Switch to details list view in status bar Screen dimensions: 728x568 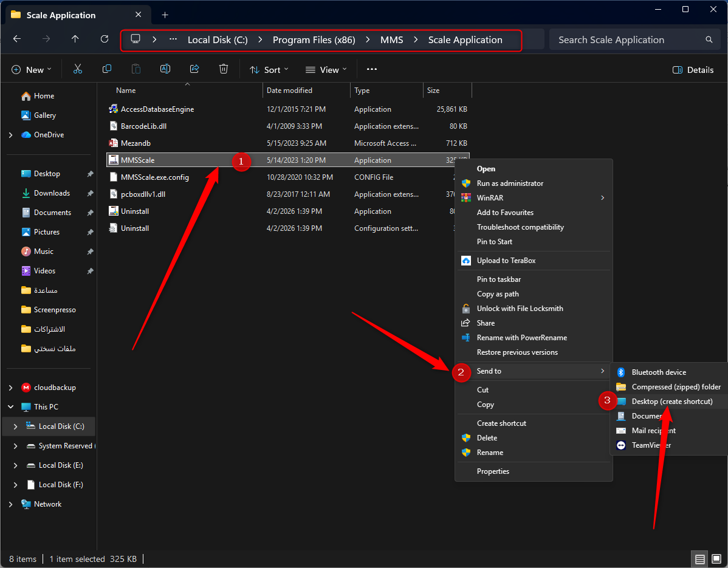point(699,559)
